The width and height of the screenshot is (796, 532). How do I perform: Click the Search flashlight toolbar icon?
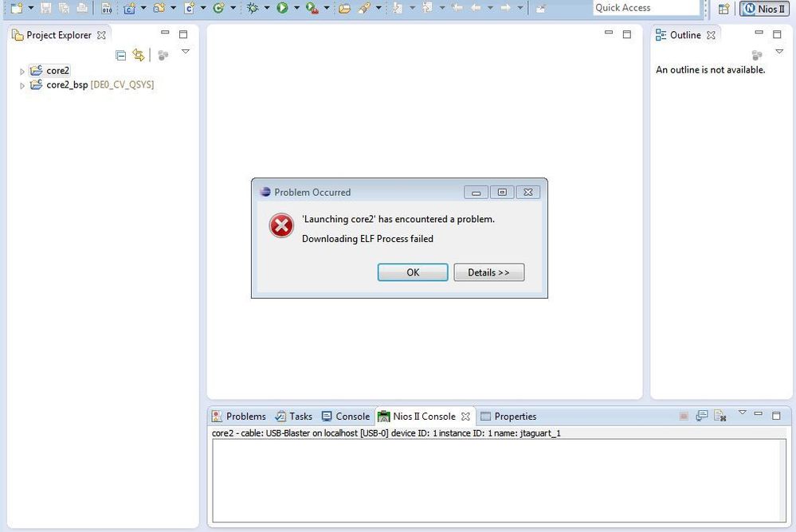(364, 8)
